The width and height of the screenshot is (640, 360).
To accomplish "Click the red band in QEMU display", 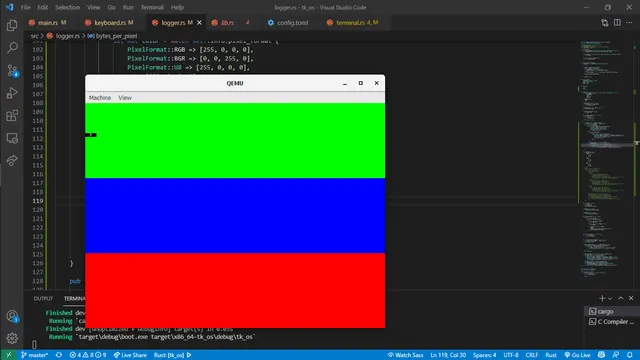I will [x=235, y=290].
